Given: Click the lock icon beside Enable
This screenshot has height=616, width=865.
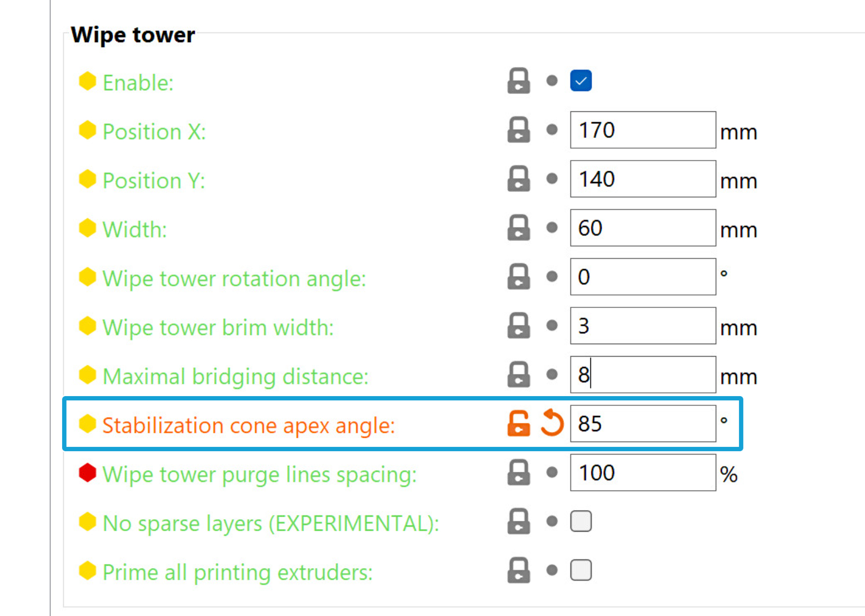Looking at the screenshot, I should 518,81.
